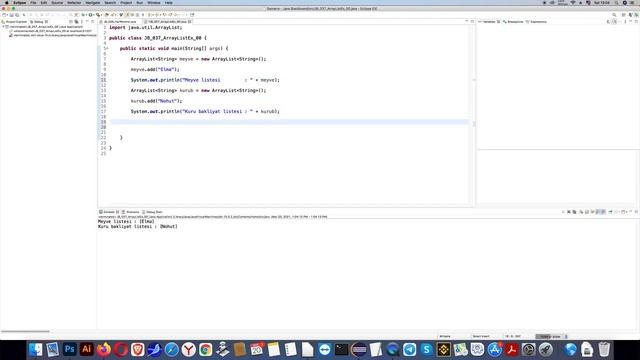
Task: Open the Debug perspective icon
Action: 637,15
